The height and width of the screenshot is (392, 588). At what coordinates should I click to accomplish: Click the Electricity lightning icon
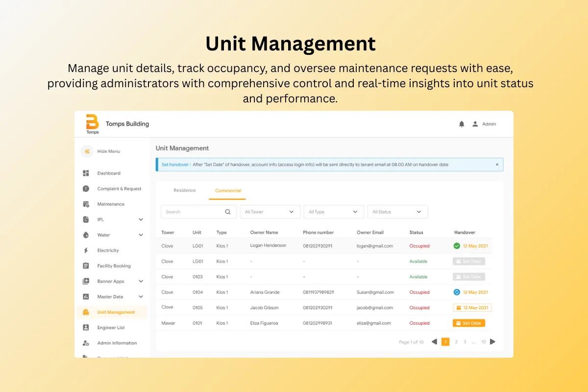click(x=86, y=250)
